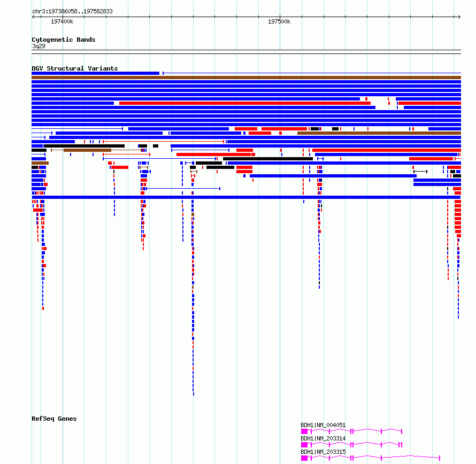The height and width of the screenshot is (464, 476).
Task: Click the BDH1|NM_004051 gene label
Action: point(323,425)
